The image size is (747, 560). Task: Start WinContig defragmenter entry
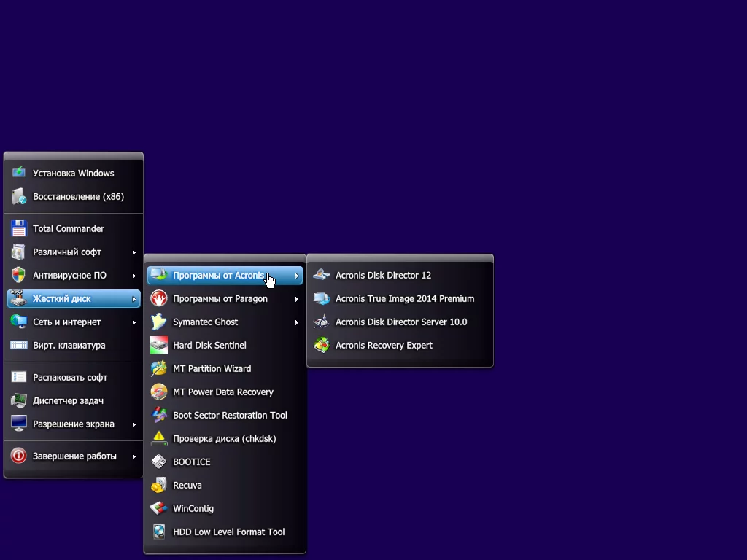click(x=225, y=508)
